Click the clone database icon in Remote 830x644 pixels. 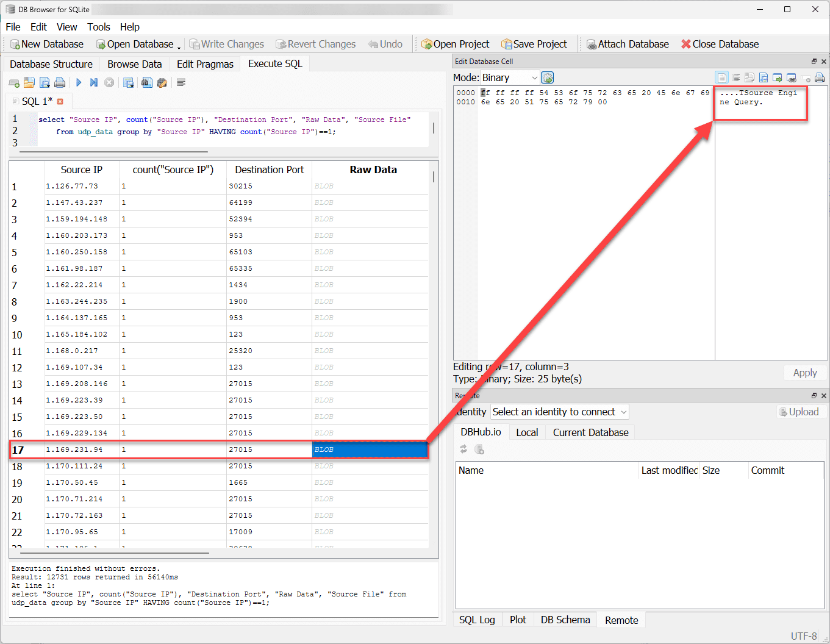tap(479, 449)
